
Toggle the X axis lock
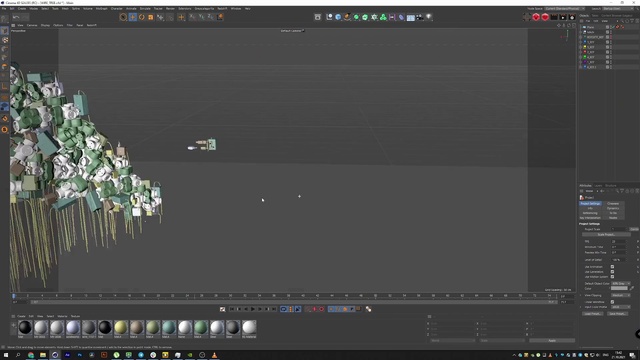click(192, 17)
